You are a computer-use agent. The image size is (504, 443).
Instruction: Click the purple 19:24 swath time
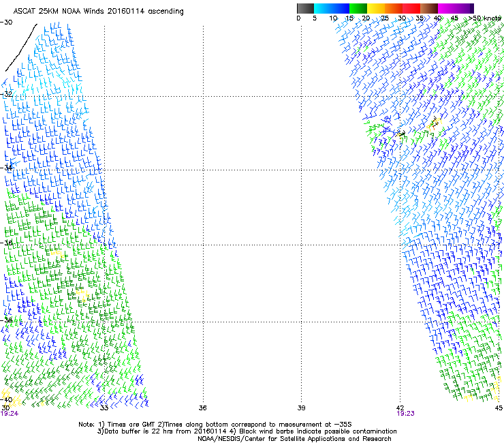(10, 414)
